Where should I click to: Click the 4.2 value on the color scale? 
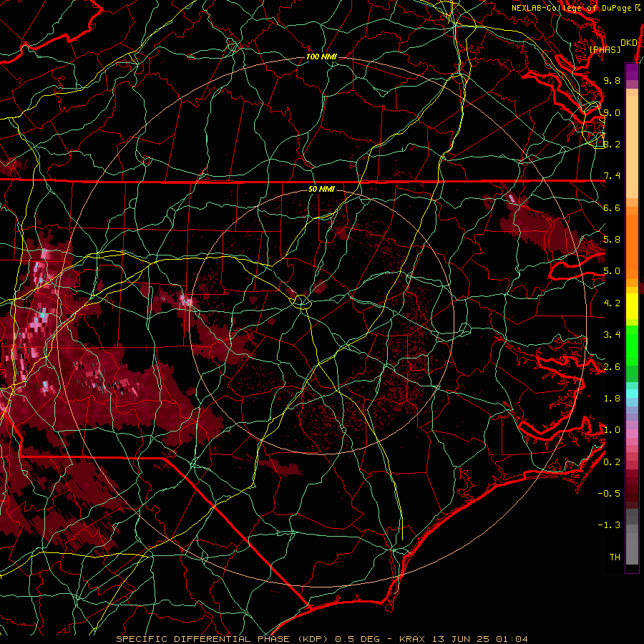click(612, 303)
